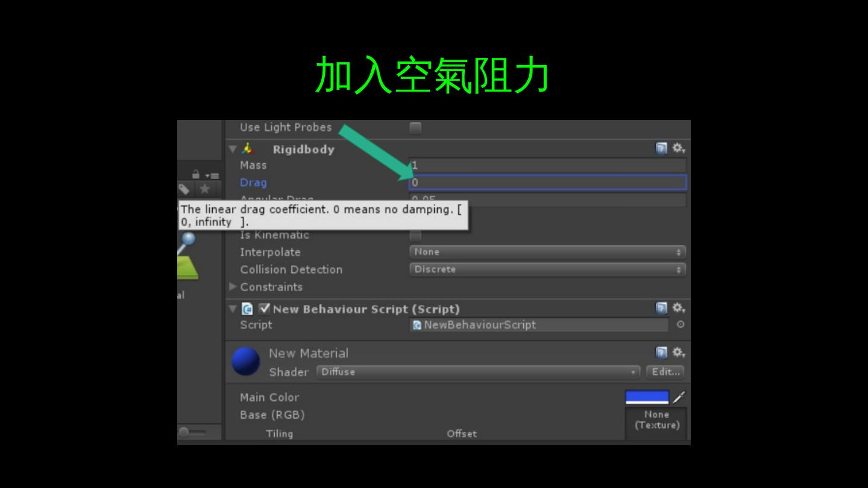Open New Behaviour Script settings gear
This screenshot has width=868, height=488.
pyautogui.click(x=679, y=308)
